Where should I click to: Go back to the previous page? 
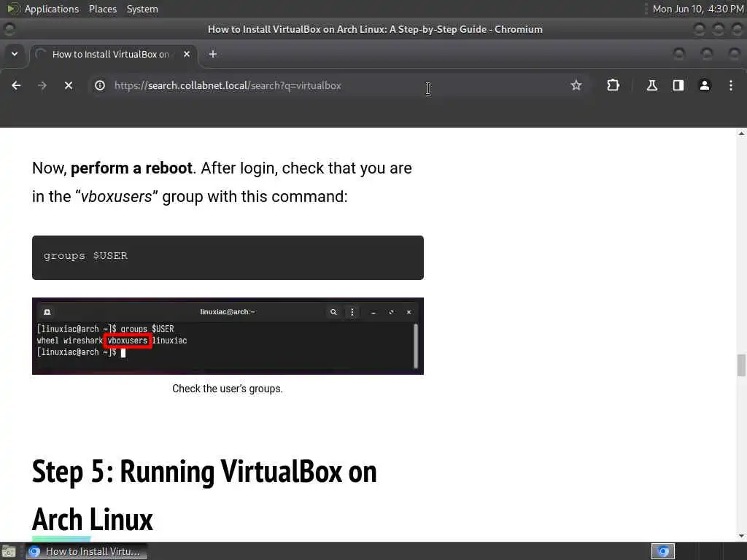tap(16, 86)
